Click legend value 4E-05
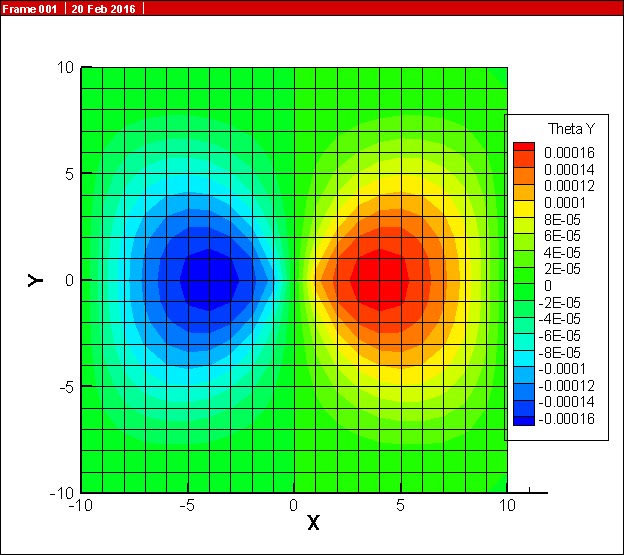 (562, 253)
